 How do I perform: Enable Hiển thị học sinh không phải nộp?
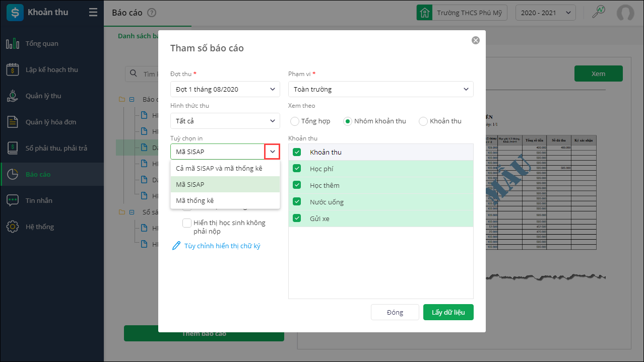(187, 223)
